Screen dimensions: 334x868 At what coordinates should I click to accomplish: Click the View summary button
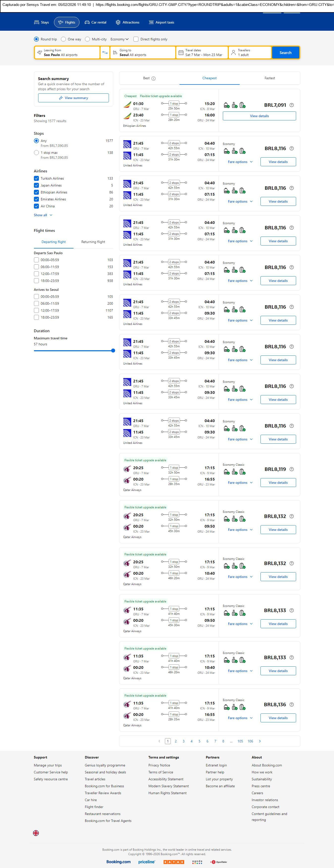pos(73,98)
